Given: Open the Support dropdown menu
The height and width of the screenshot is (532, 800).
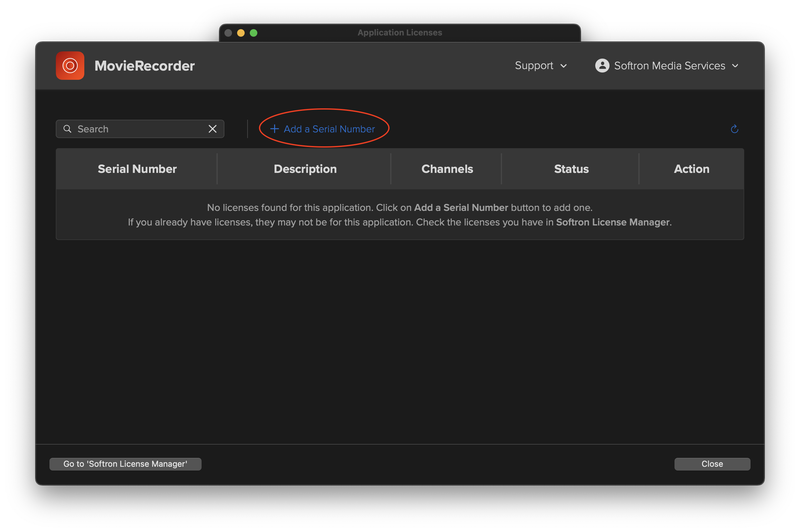Looking at the screenshot, I should [x=541, y=66].
